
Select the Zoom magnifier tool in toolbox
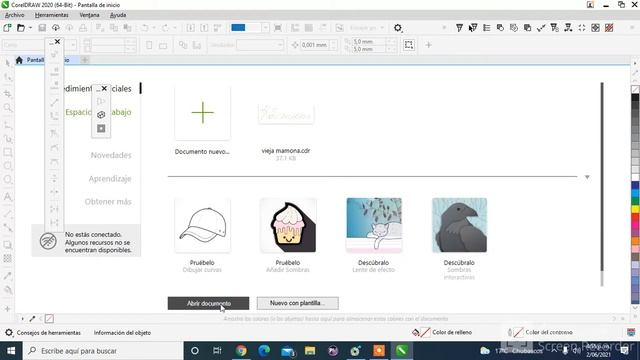point(7,108)
